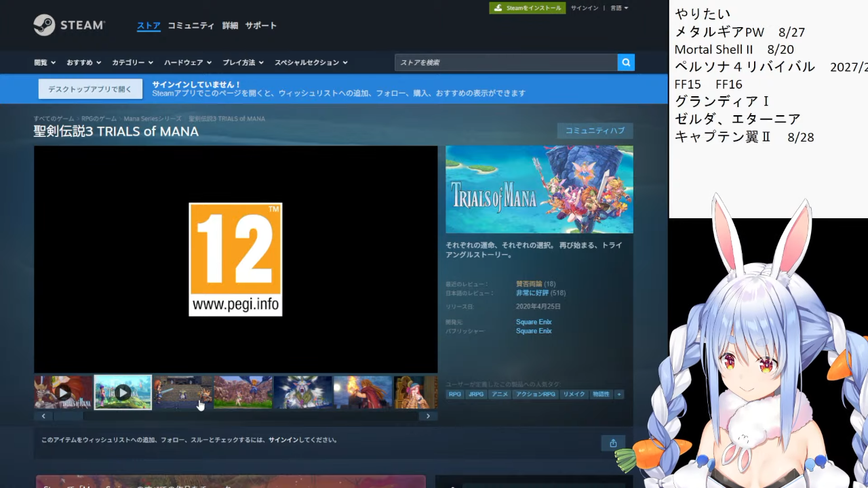
Task: Select the stone stairs battle screenshot thumbnail
Action: [x=183, y=392]
